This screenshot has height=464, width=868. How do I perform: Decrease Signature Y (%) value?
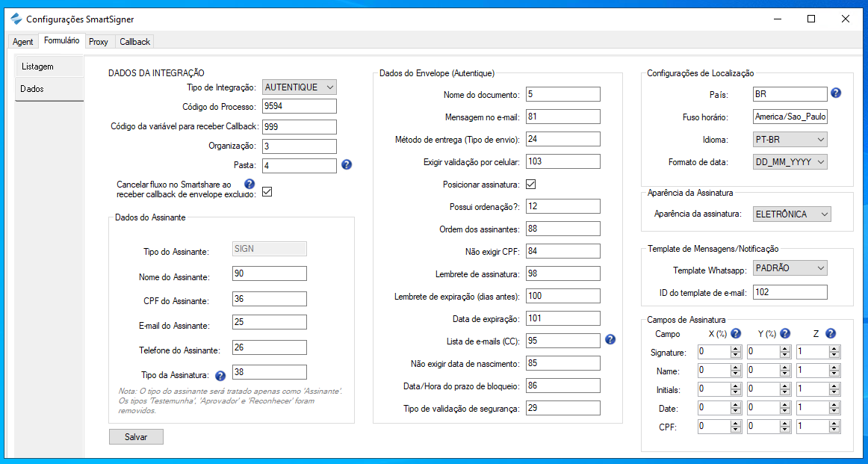pyautogui.click(x=785, y=355)
